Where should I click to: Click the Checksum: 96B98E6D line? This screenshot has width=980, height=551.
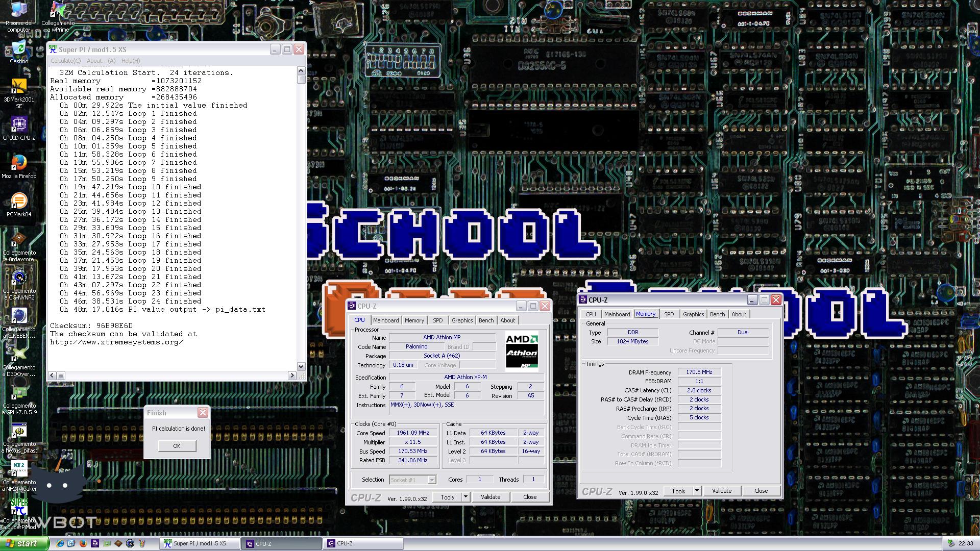91,325
